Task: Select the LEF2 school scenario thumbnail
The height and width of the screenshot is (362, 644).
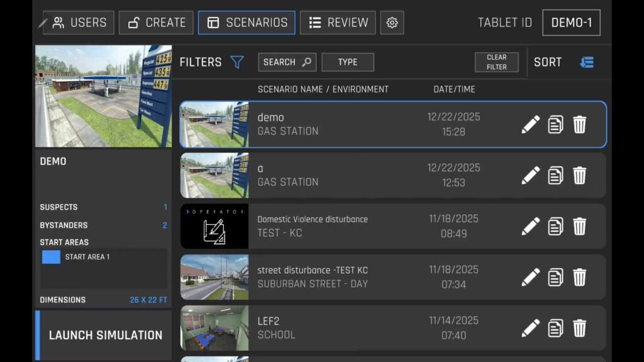Action: (214, 327)
